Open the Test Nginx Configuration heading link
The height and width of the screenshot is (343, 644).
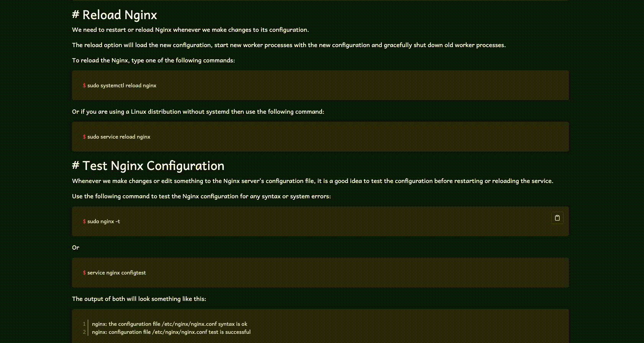(x=153, y=166)
